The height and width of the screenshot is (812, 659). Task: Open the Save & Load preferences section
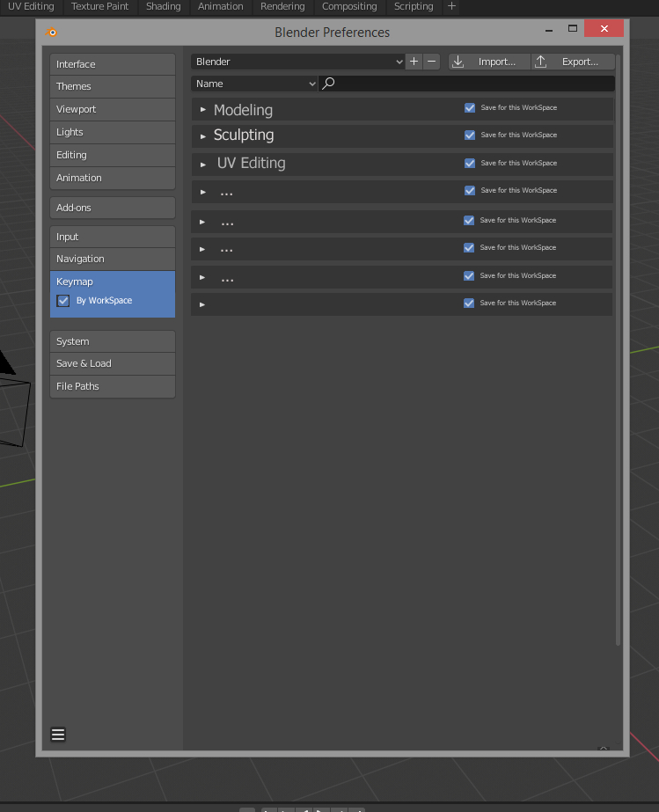(x=113, y=363)
